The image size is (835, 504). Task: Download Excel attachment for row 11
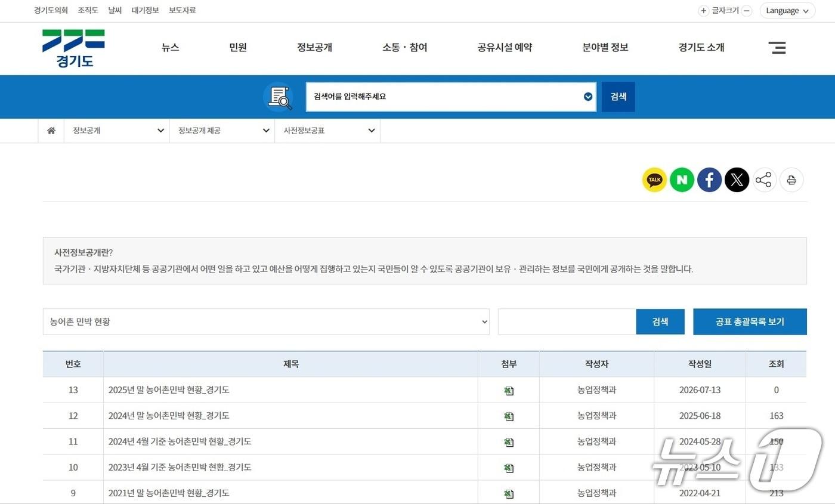[x=509, y=442]
